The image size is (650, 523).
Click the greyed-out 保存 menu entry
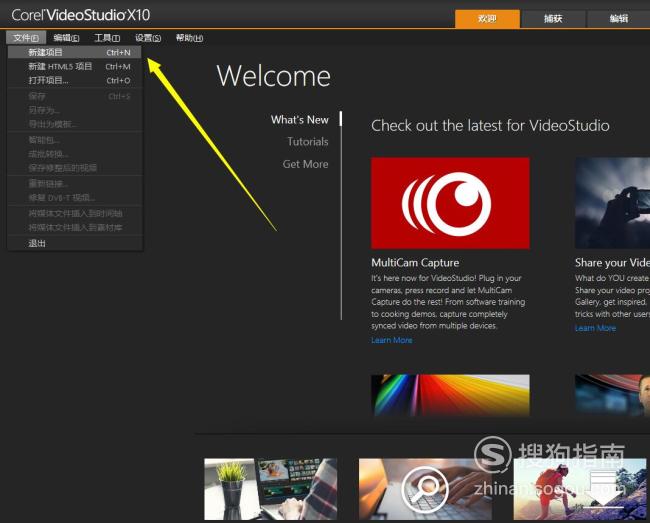75,96
